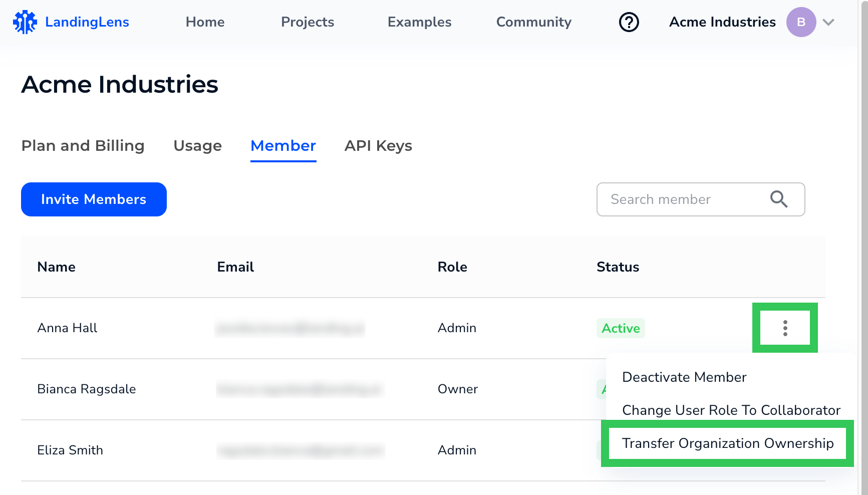
Task: Switch to the API Keys tab
Action: click(x=378, y=146)
